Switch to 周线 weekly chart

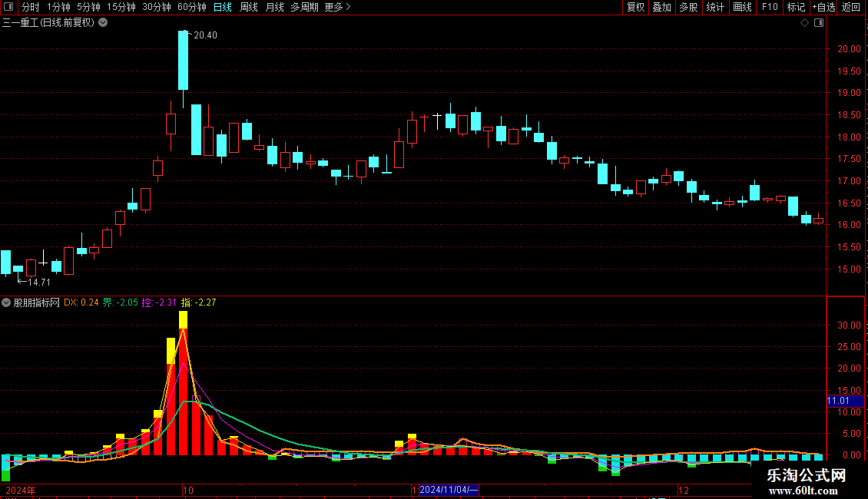point(249,7)
